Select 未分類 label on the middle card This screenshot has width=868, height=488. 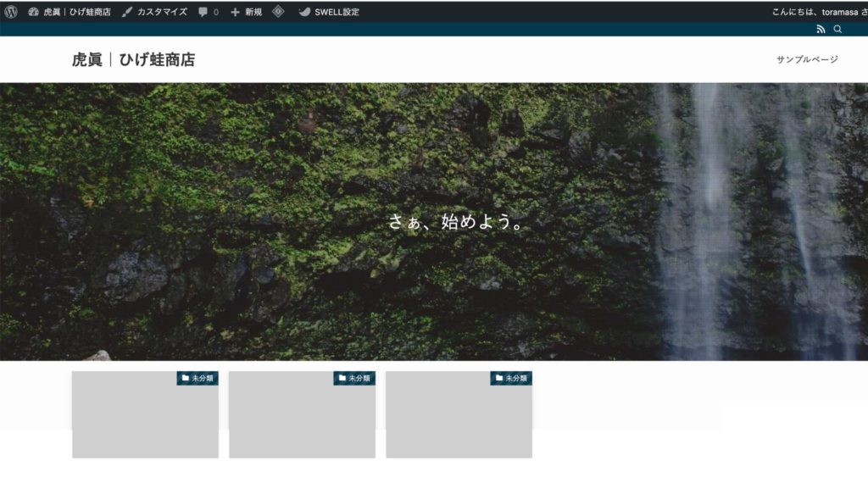tap(354, 378)
